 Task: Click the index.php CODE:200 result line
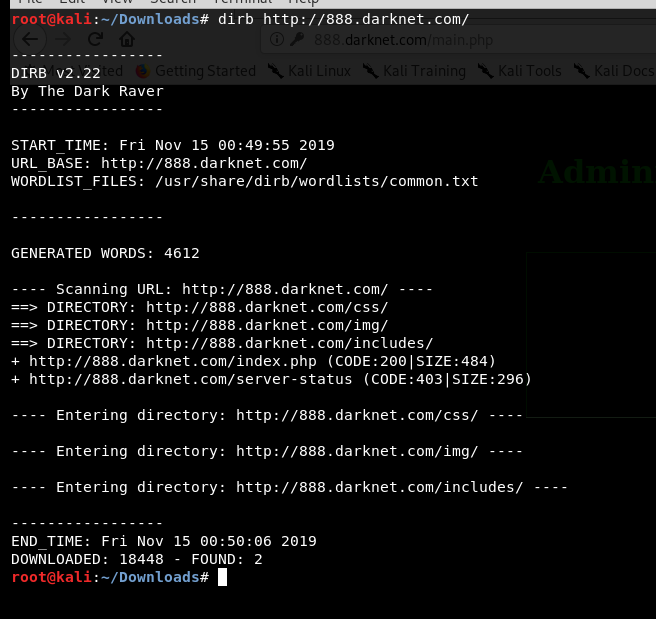click(x=254, y=361)
